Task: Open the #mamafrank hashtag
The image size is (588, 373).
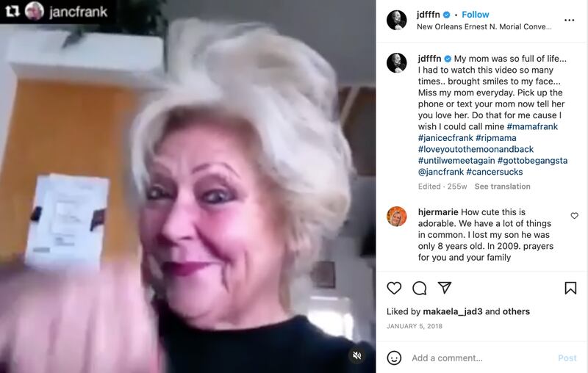Action: point(532,126)
